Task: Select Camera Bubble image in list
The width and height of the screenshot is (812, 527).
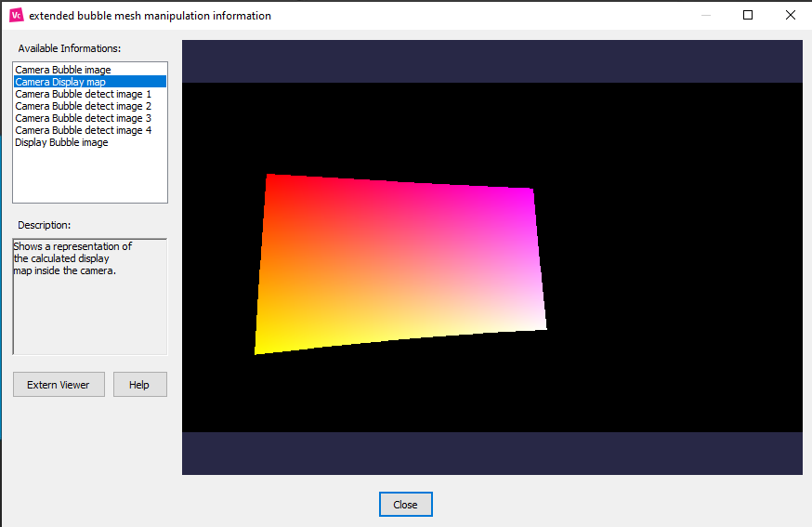Action: tap(63, 70)
